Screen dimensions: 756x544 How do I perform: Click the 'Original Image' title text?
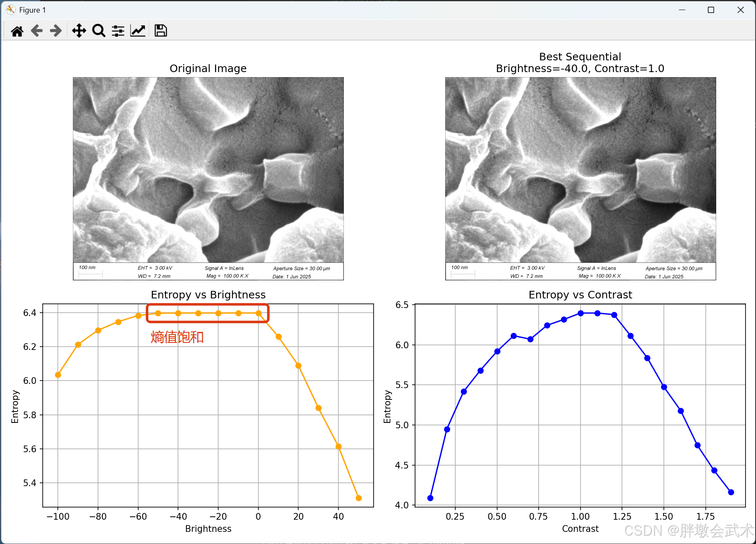click(208, 68)
